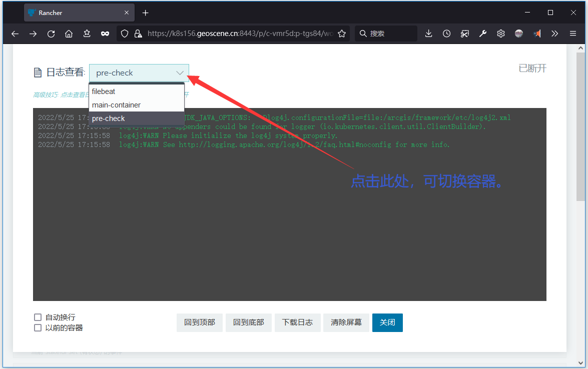588x369 pixels.
Task: Check the 以前的容器 option
Action: tap(38, 327)
